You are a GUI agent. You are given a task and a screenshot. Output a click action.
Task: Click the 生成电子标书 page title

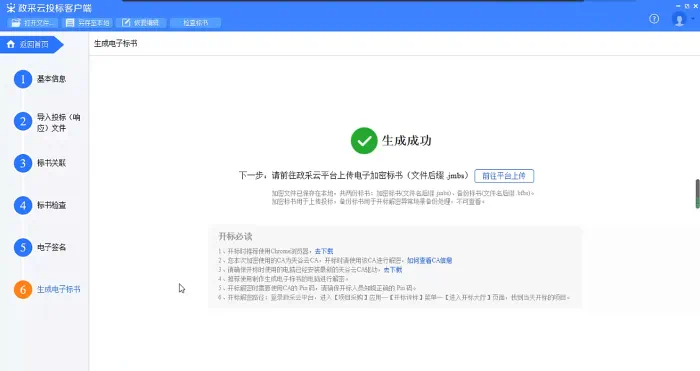116,43
